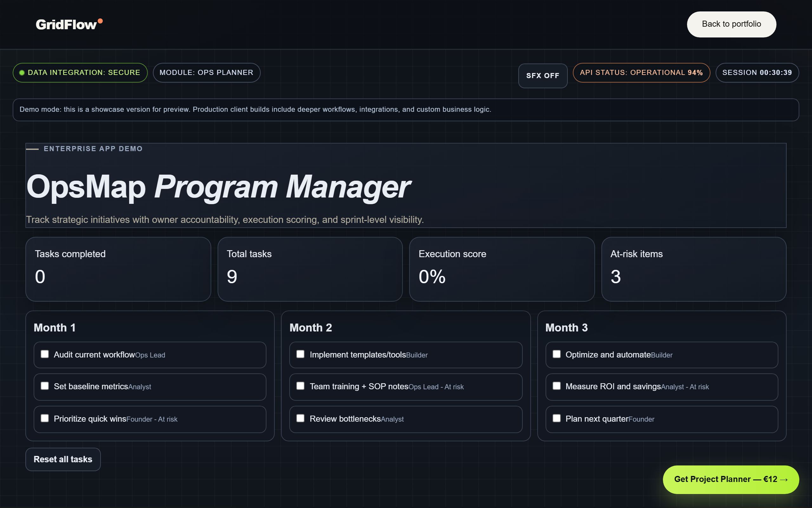This screenshot has height=508, width=812.
Task: Check the Audit current workflow task
Action: pyautogui.click(x=45, y=354)
